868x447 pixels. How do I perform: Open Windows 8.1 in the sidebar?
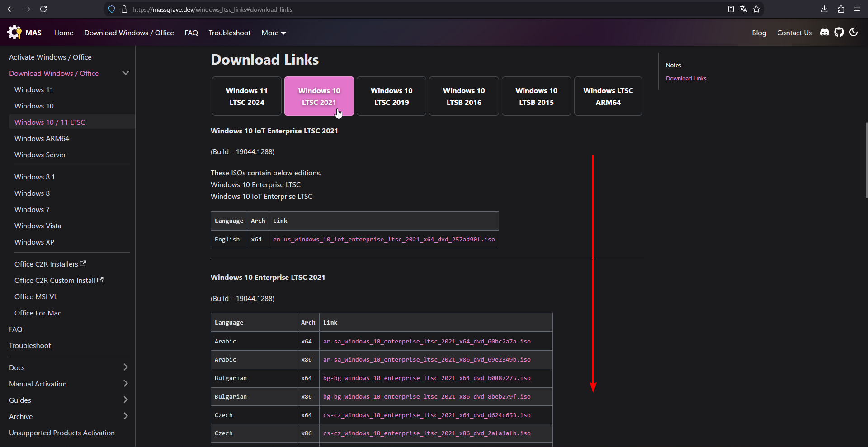coord(34,177)
